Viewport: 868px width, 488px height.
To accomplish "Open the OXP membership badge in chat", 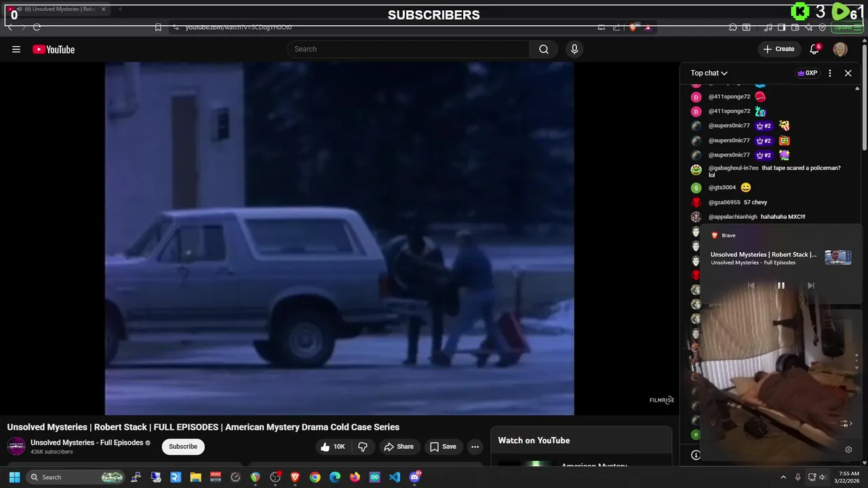I will (x=807, y=73).
